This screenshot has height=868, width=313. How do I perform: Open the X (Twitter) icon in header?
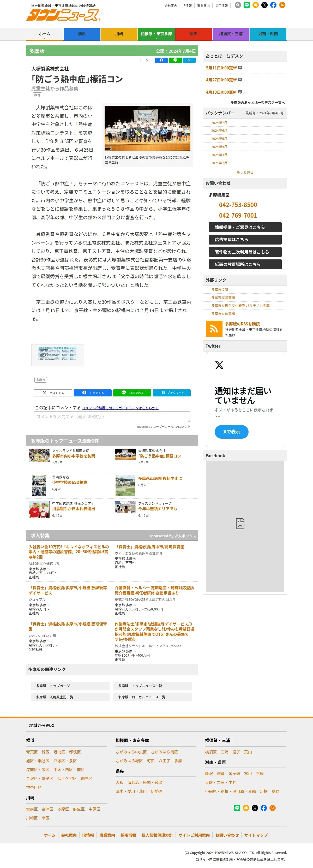pos(264,5)
